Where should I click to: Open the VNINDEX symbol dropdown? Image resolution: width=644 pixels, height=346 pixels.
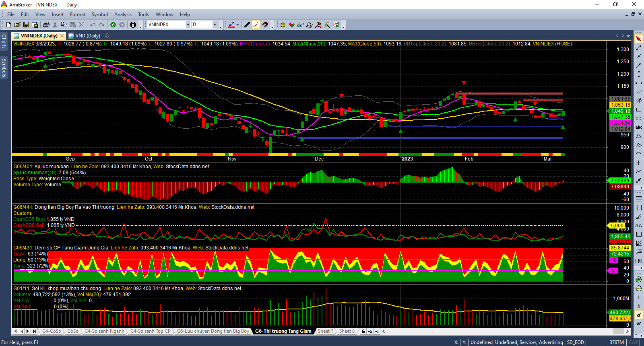coord(188,25)
